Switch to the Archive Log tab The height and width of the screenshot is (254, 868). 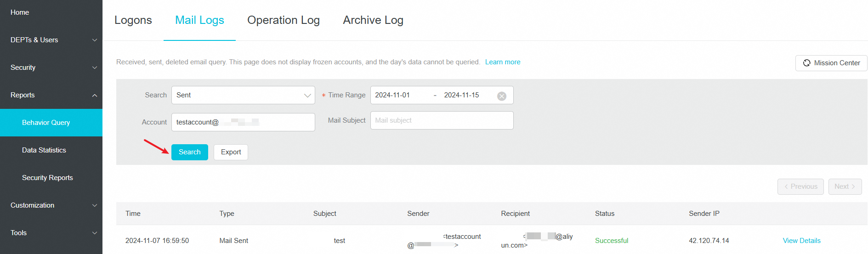click(x=373, y=20)
